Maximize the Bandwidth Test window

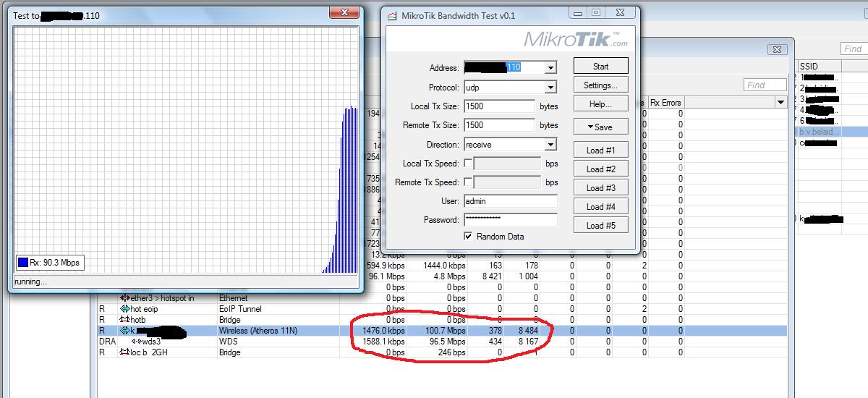(596, 12)
